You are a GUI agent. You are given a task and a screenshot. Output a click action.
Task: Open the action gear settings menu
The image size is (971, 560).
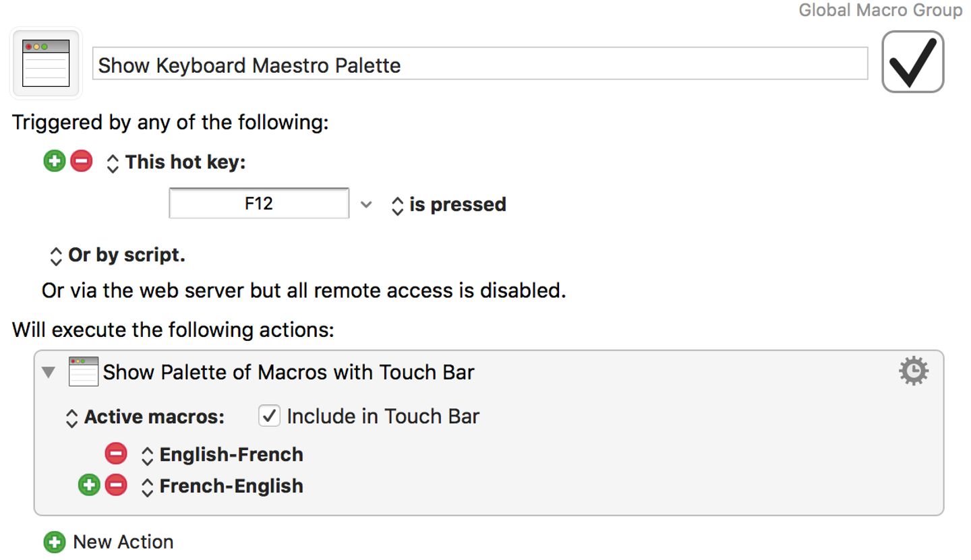914,371
